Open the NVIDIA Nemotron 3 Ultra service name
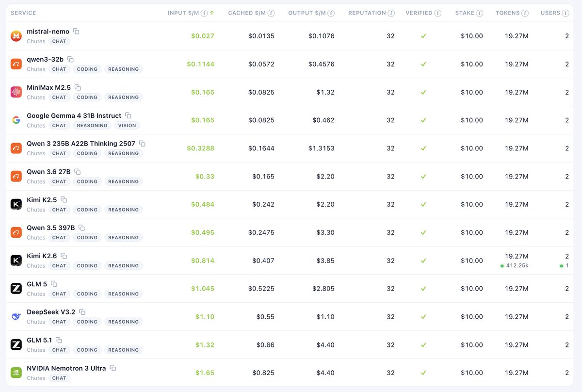This screenshot has height=392, width=582. (66, 368)
